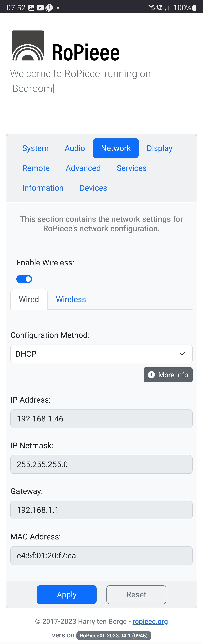Viewport: 203px width, 644px height.
Task: Toggle the Enable Wireless switch
Action: pos(24,279)
